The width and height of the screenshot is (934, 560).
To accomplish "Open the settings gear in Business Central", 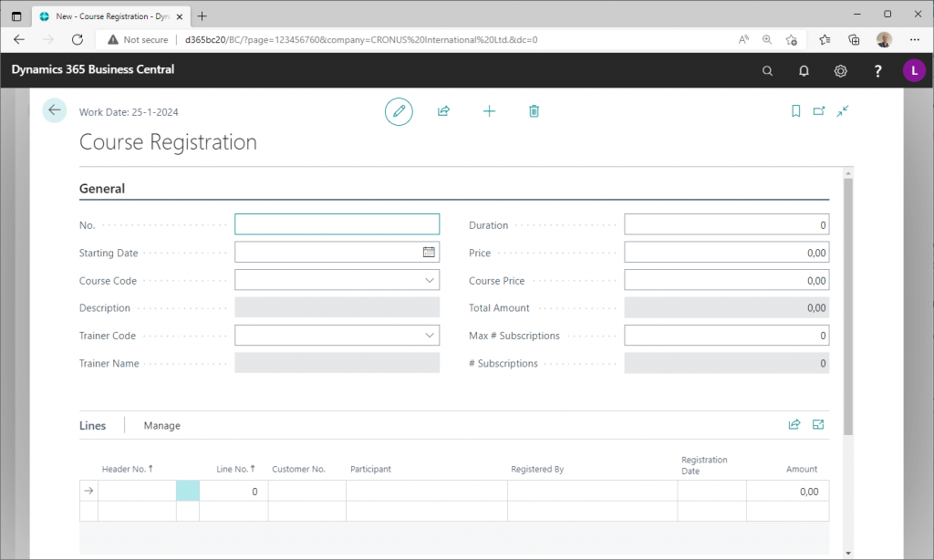I will 840,71.
